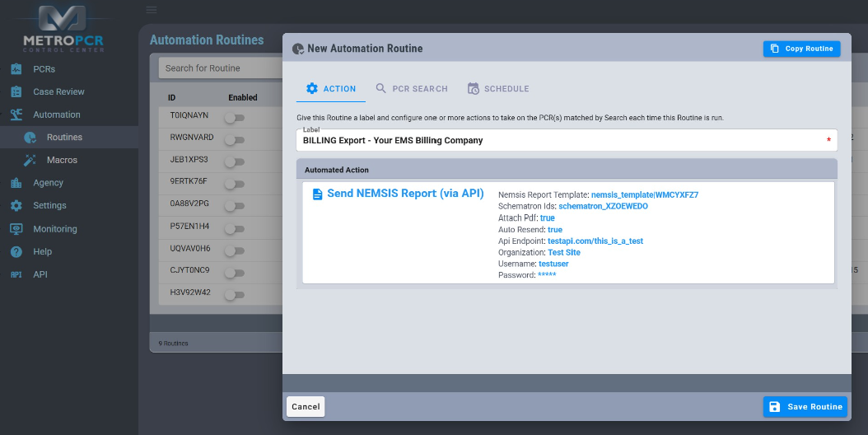Switch to the ACTION tab

(x=331, y=89)
